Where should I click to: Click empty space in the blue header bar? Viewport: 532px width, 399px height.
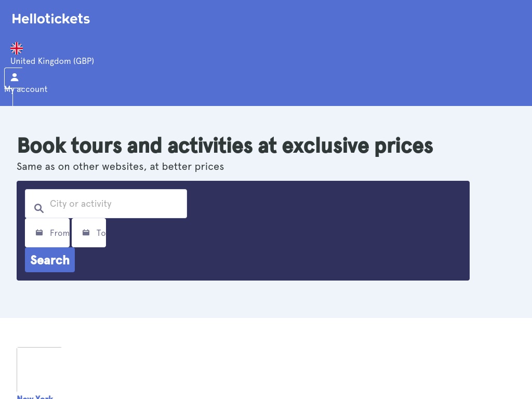(x=312, y=52)
